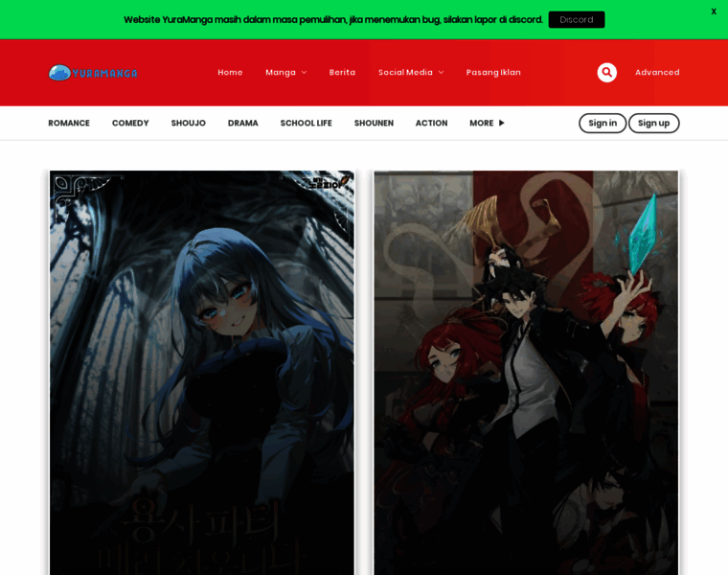Viewport: 728px width, 575px height.
Task: Expand the Manga dropdown menu
Action: (x=286, y=73)
